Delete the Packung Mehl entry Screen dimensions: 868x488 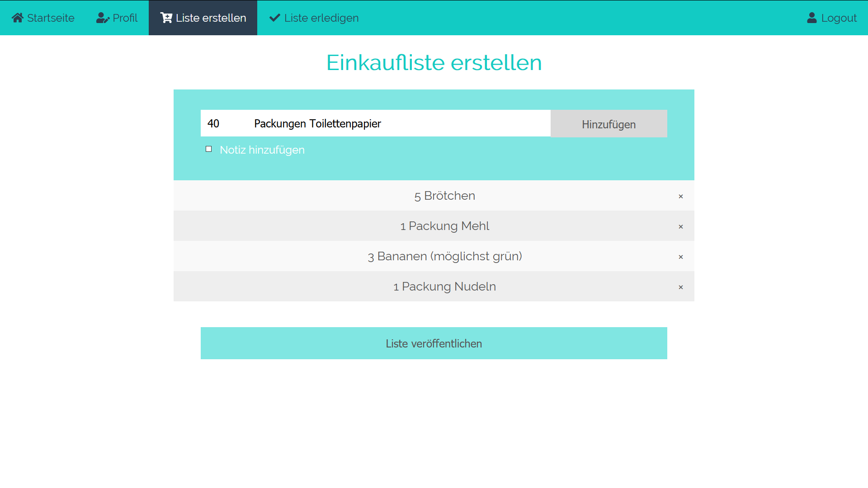pos(680,226)
